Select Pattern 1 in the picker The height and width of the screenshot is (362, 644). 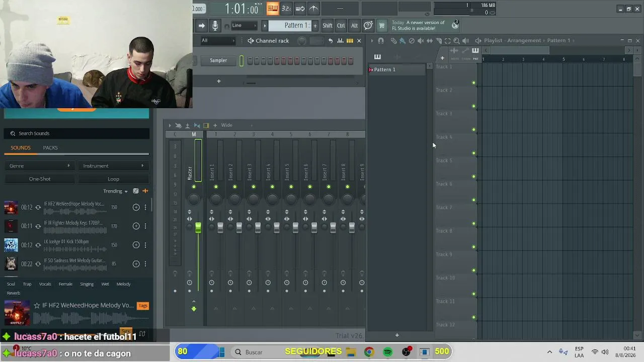tap(397, 69)
